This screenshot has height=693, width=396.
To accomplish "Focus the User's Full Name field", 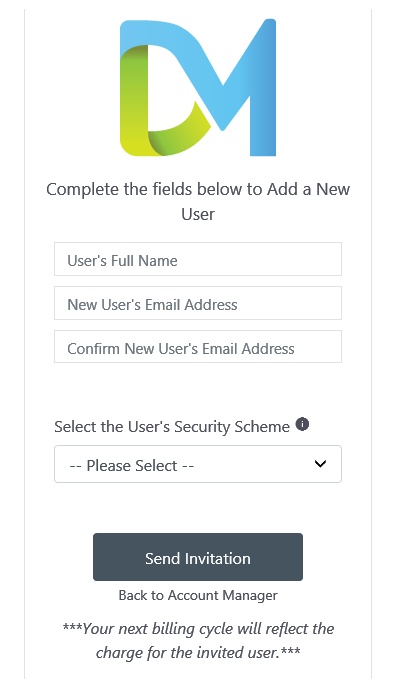I will (x=198, y=259).
